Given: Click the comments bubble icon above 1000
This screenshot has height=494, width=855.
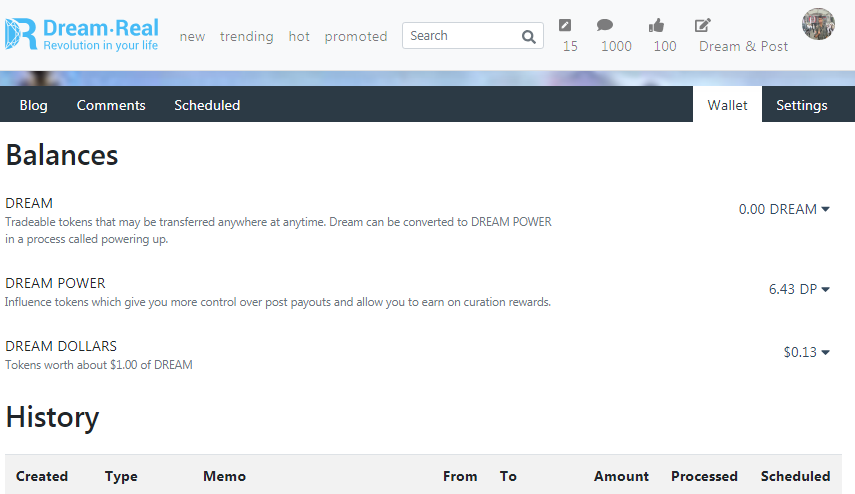Looking at the screenshot, I should tap(605, 25).
